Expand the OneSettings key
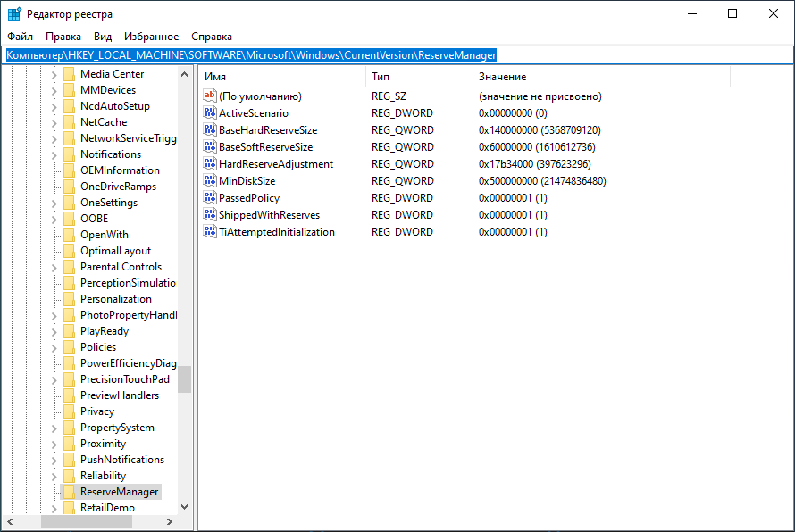Image resolution: width=795 pixels, height=532 pixels. click(54, 204)
